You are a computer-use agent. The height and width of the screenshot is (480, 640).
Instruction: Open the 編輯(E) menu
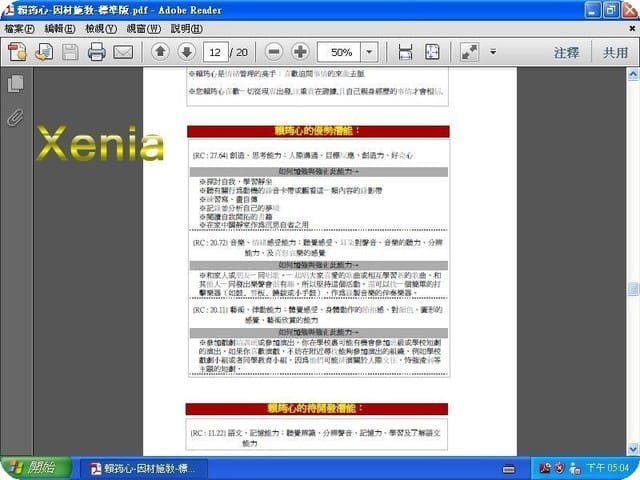click(60, 29)
